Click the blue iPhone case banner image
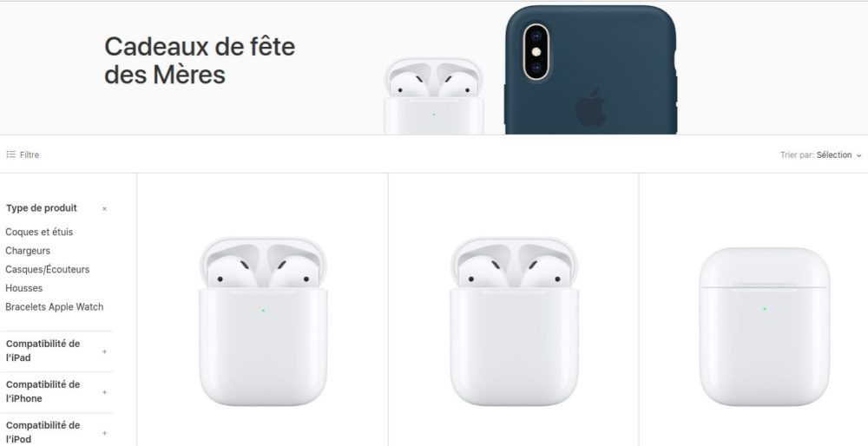 (x=590, y=69)
